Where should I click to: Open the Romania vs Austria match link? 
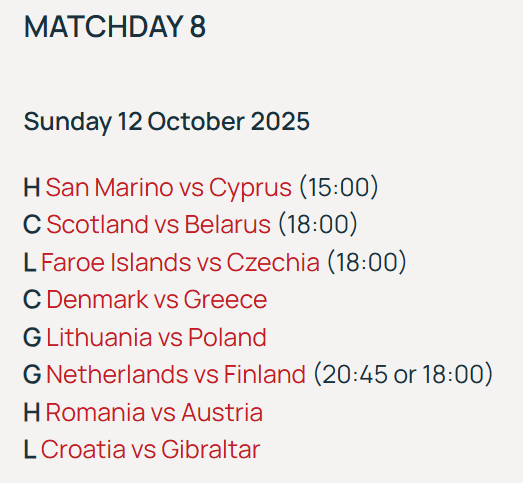[x=154, y=412]
